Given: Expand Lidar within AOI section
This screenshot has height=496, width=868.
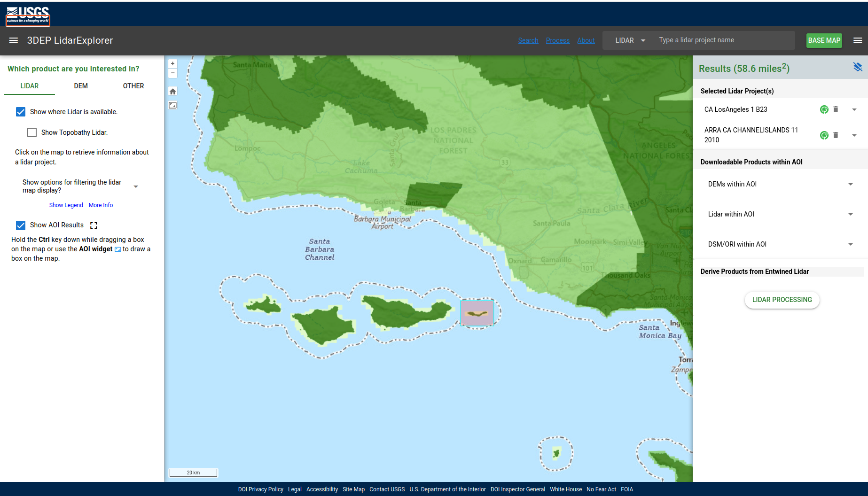Looking at the screenshot, I should click(x=780, y=214).
